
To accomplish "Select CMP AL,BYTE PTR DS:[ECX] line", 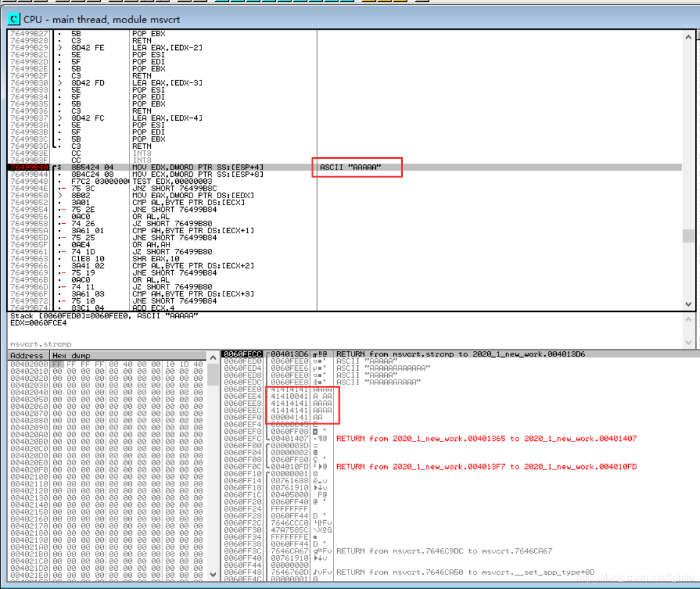I will (x=188, y=203).
